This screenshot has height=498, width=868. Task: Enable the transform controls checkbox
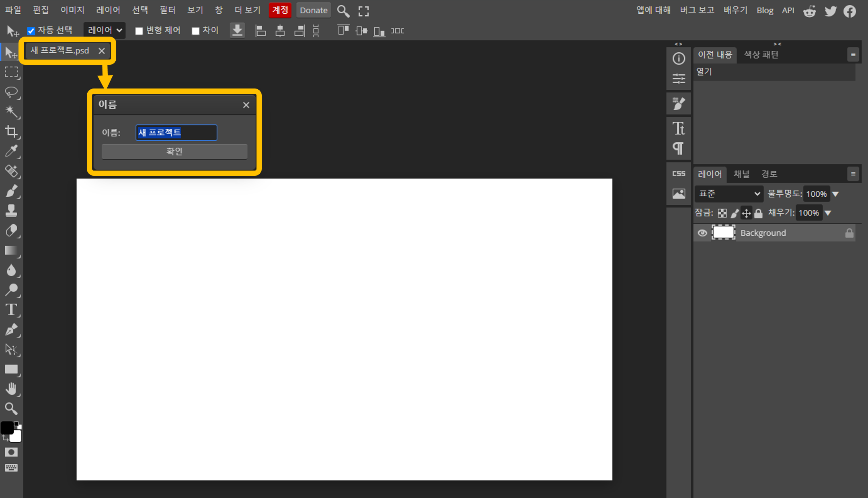(x=139, y=31)
